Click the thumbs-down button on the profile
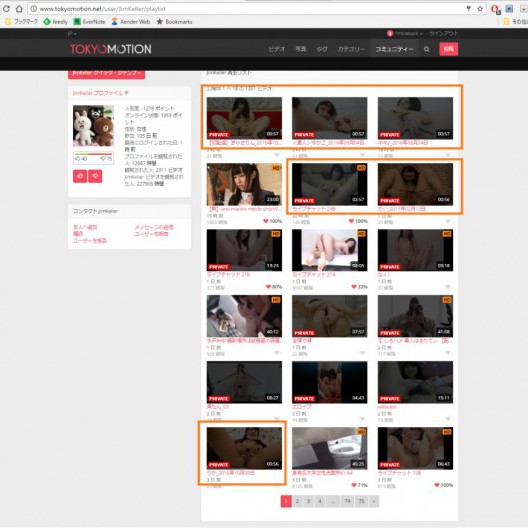Screen dimensions: 528x528 click(x=95, y=176)
